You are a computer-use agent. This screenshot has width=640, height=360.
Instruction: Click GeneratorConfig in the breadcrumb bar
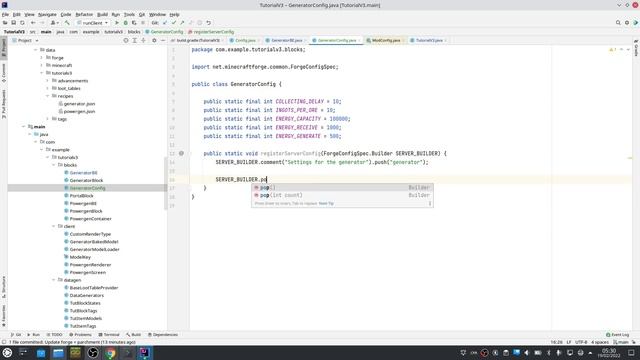[164, 32]
